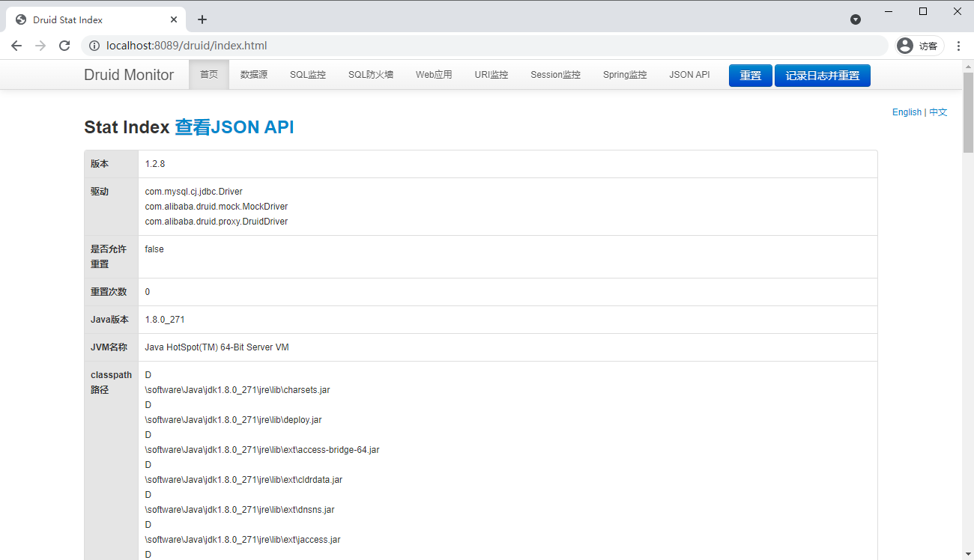
Task: Switch language to 中文
Action: click(938, 112)
